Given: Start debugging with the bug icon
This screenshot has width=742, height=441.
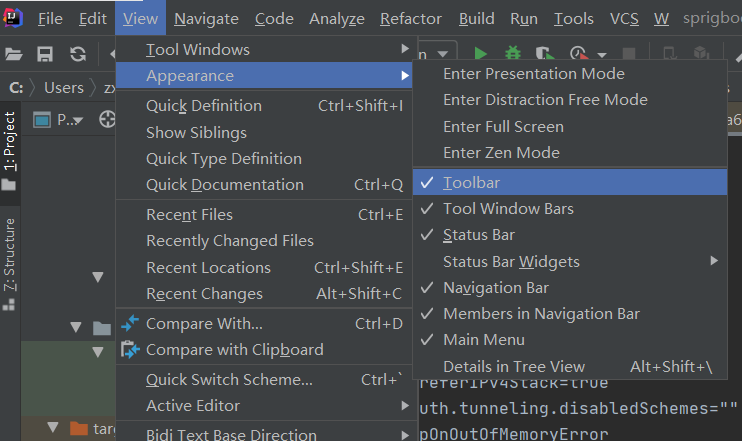Looking at the screenshot, I should click(x=513, y=54).
